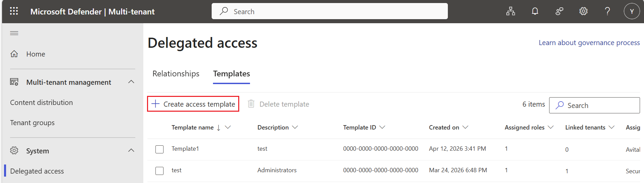Switch to the Relationships tab
644x183 pixels.
176,74
